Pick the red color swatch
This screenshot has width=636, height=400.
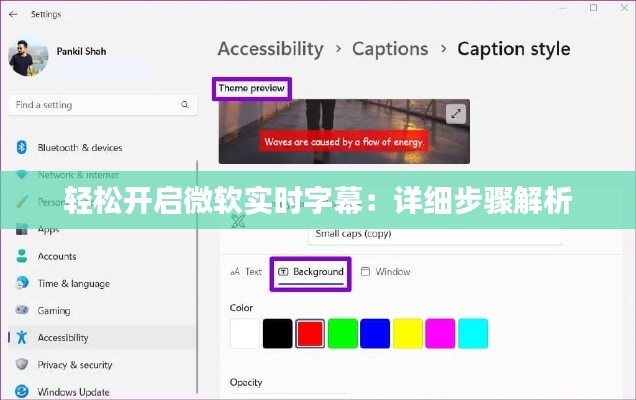[310, 333]
